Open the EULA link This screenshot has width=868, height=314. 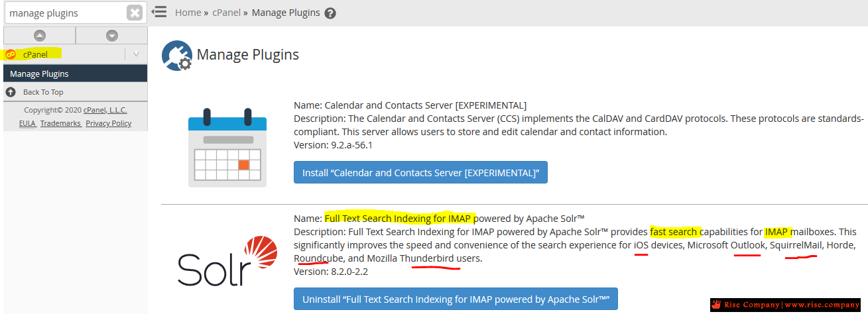[x=27, y=123]
